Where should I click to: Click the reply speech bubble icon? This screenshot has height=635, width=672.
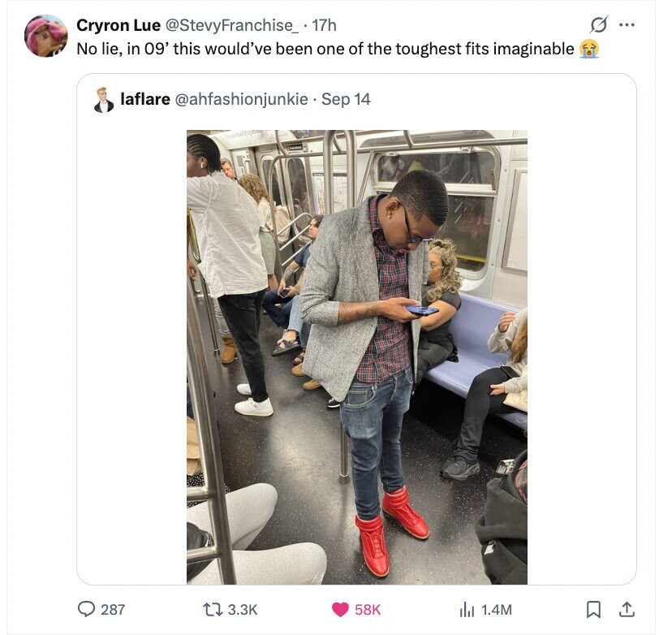pos(86,609)
